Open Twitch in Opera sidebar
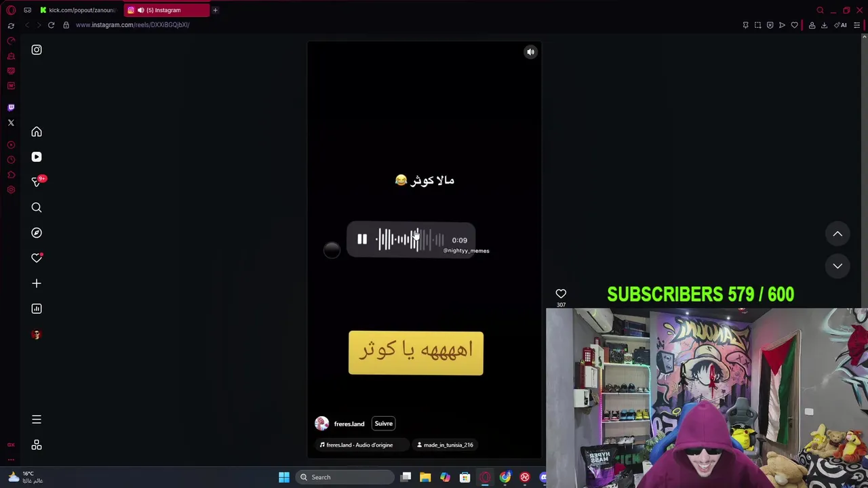Screen dimensions: 868x488 (x=11, y=107)
